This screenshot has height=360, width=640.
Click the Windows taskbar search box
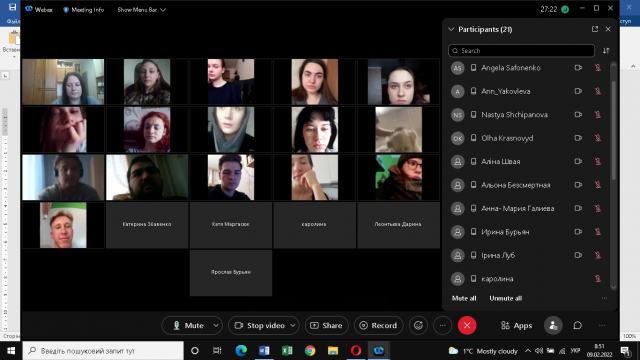point(103,351)
